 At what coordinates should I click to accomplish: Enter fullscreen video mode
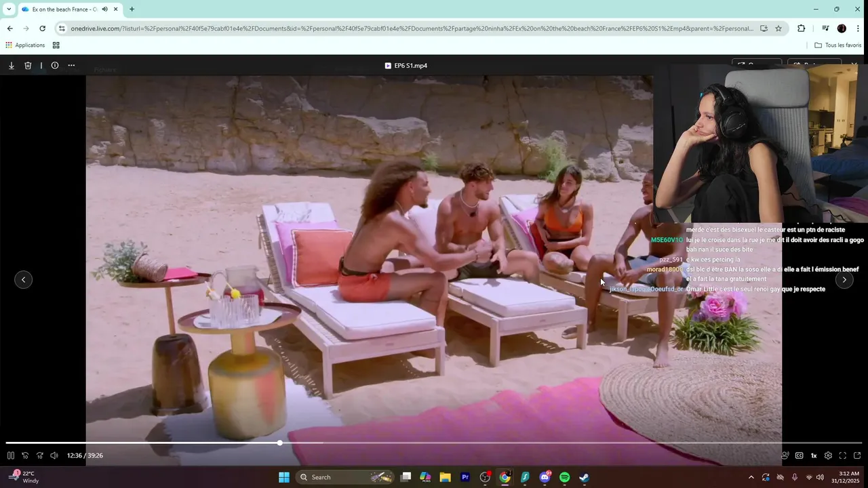[843, 455]
